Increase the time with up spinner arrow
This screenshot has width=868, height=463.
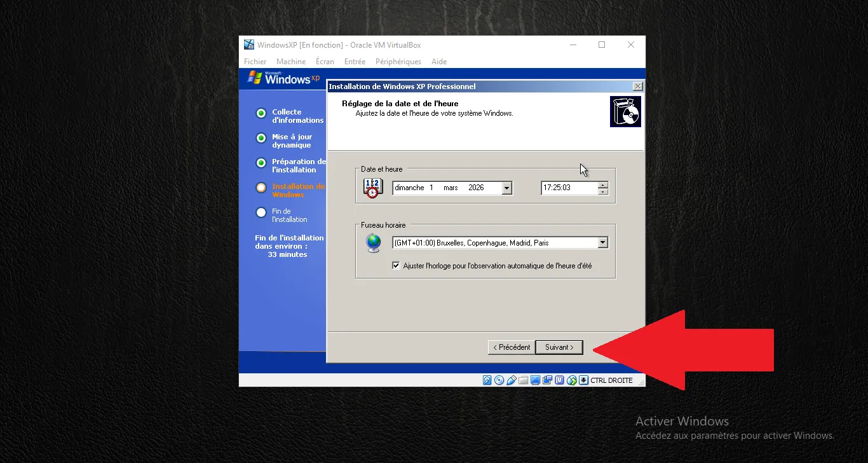coord(603,185)
